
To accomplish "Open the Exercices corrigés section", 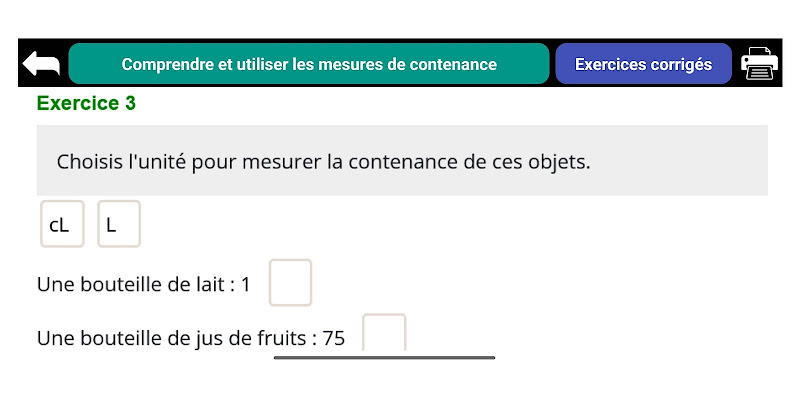I will point(643,64).
